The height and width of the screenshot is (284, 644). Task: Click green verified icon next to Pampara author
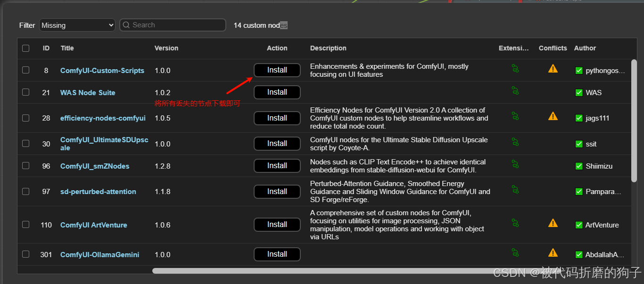pyautogui.click(x=579, y=192)
